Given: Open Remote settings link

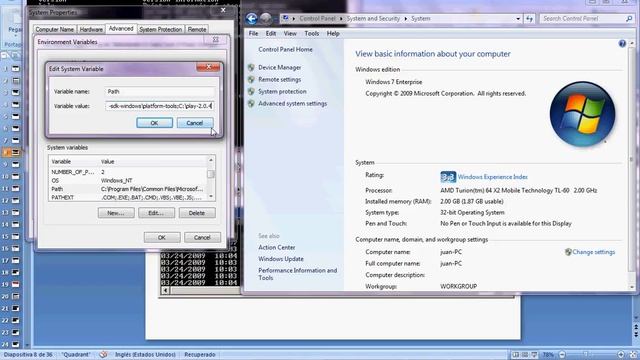Looking at the screenshot, I should tap(280, 80).
